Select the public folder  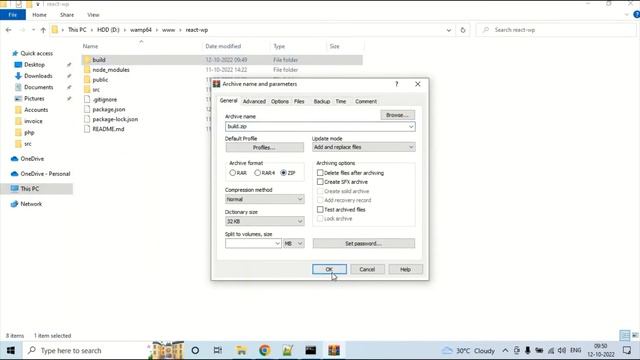pos(100,80)
